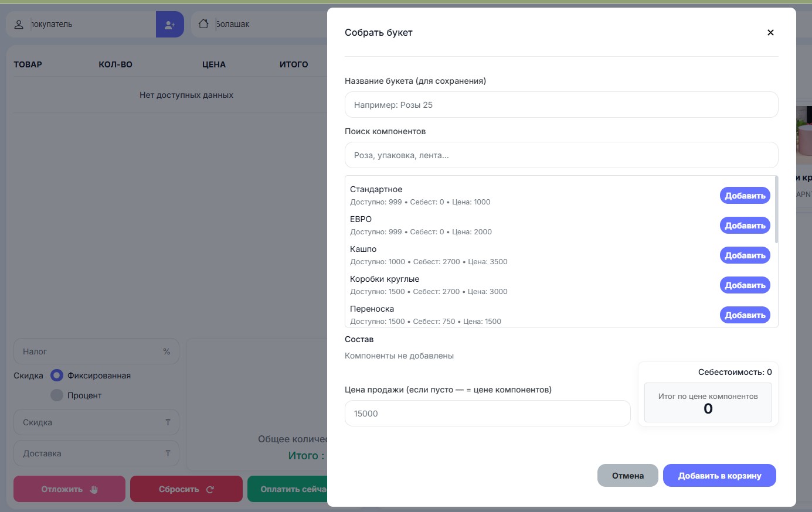Select the Фиксированная discount radio button

click(x=57, y=376)
